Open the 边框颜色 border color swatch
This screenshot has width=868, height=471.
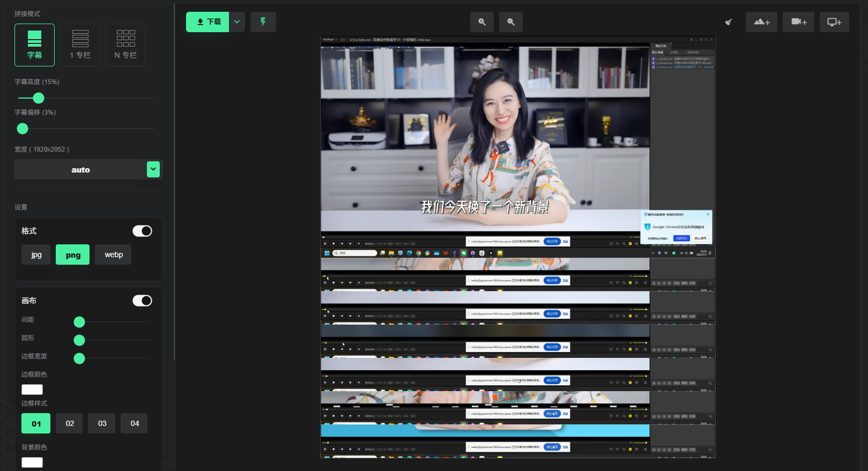point(32,390)
